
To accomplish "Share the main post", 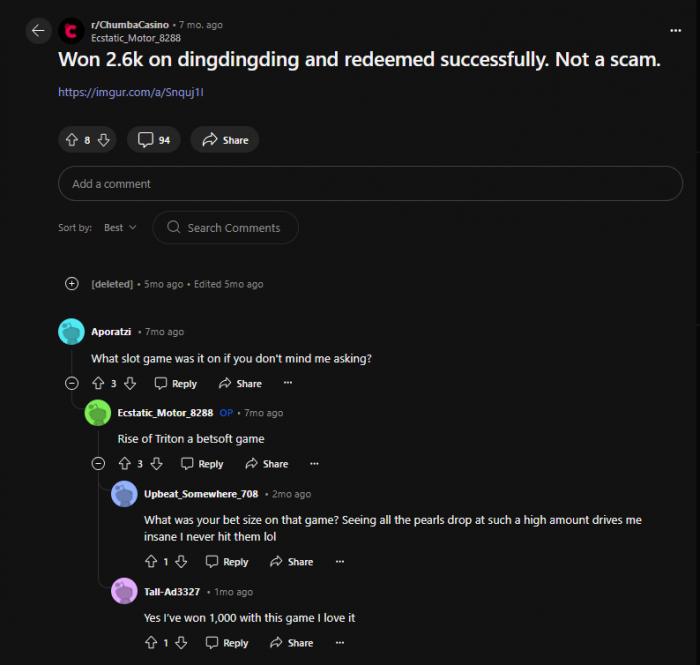I will [x=225, y=140].
